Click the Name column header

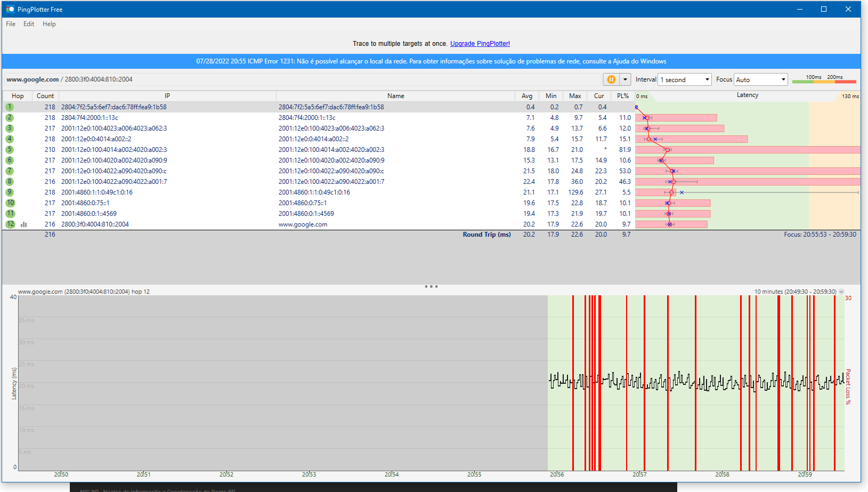395,96
